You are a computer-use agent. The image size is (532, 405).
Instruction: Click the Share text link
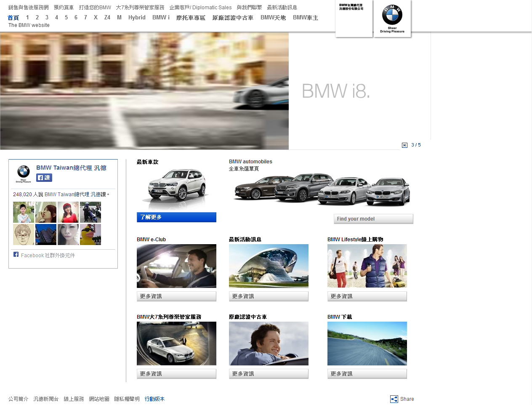pos(407,399)
